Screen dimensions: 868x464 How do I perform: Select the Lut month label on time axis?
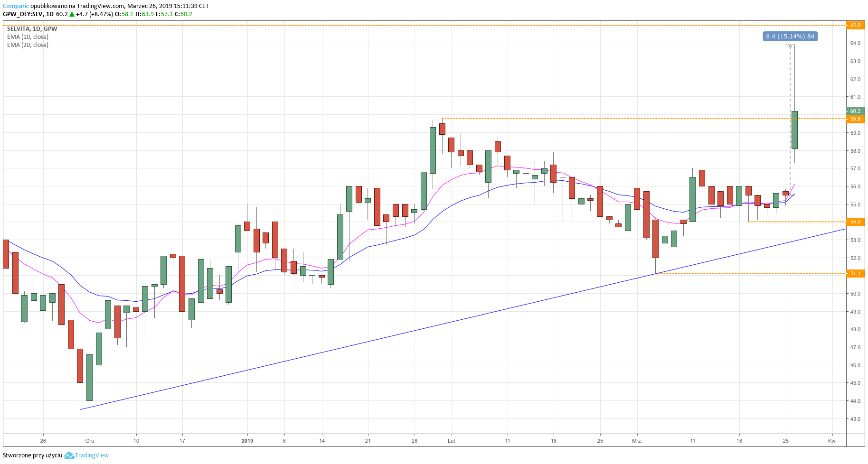click(451, 441)
